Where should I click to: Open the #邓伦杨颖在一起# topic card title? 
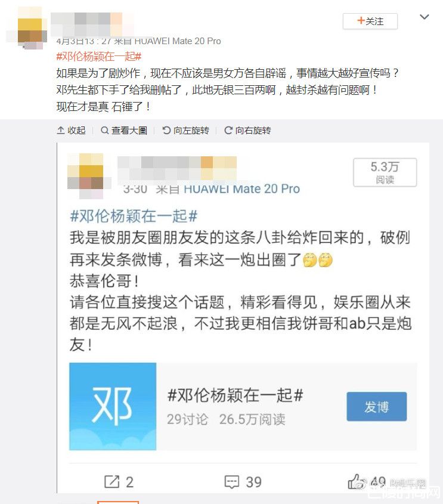click(x=235, y=395)
